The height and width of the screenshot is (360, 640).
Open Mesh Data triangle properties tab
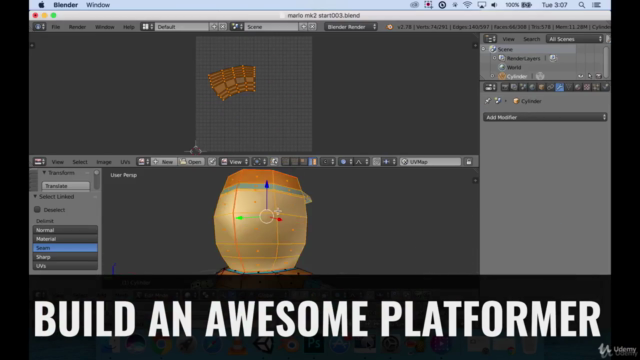coord(569,87)
